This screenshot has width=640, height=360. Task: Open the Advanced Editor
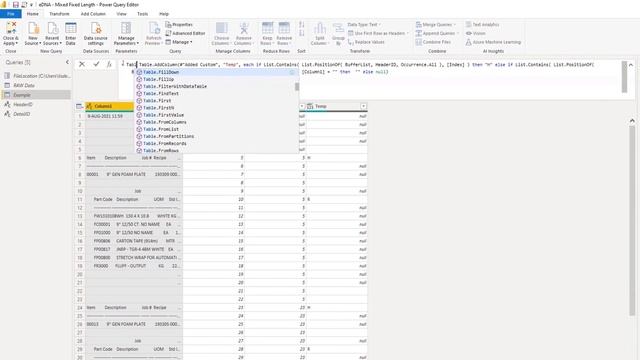point(185,33)
